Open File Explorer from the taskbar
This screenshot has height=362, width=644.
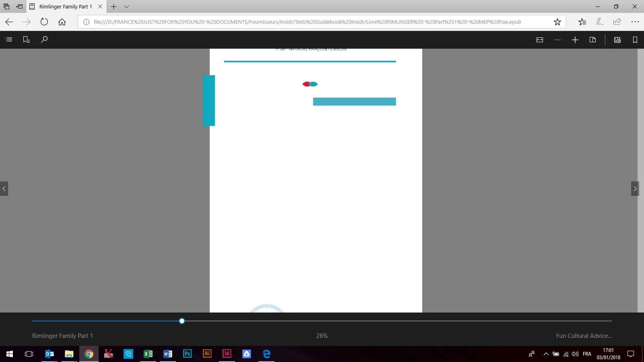tap(69, 354)
